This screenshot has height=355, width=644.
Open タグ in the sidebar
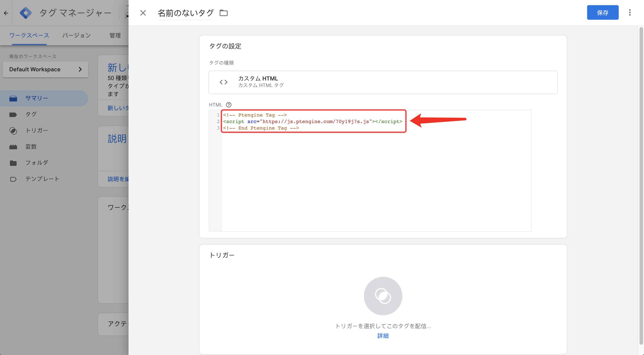[x=44, y=114]
